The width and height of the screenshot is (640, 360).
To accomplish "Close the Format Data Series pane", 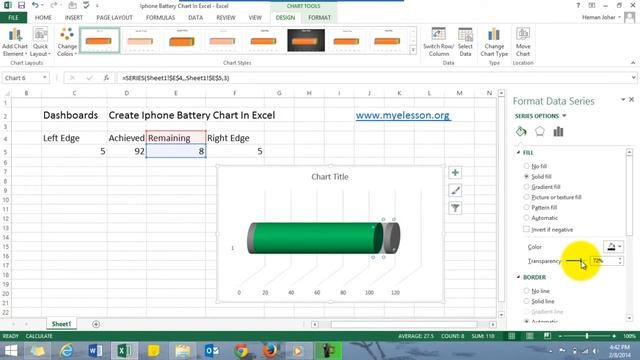I will click(x=631, y=100).
